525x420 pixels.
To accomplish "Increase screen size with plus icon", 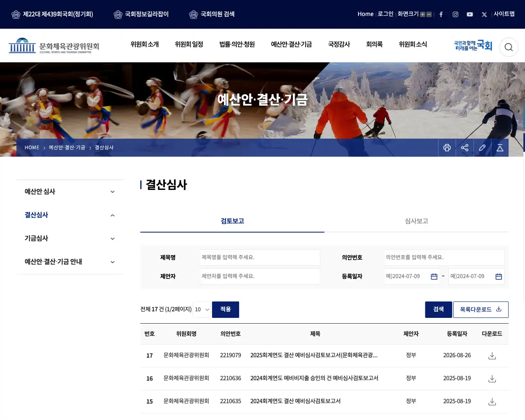I will coord(422,14).
